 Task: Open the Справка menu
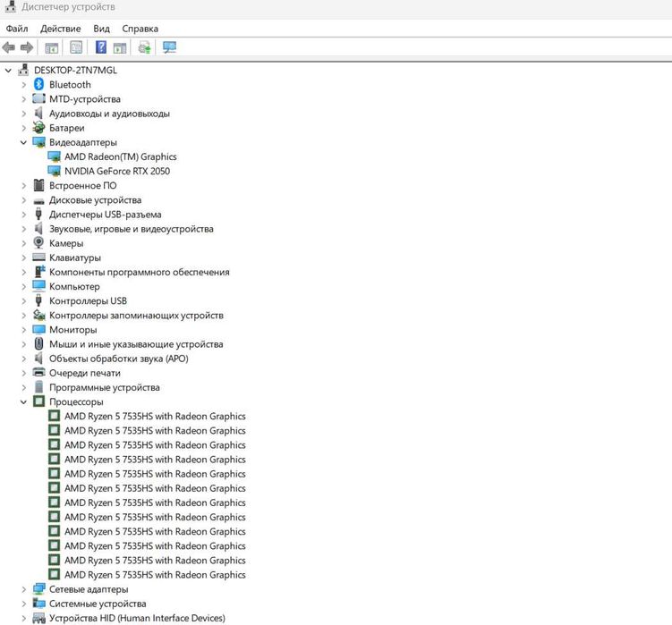tap(140, 29)
